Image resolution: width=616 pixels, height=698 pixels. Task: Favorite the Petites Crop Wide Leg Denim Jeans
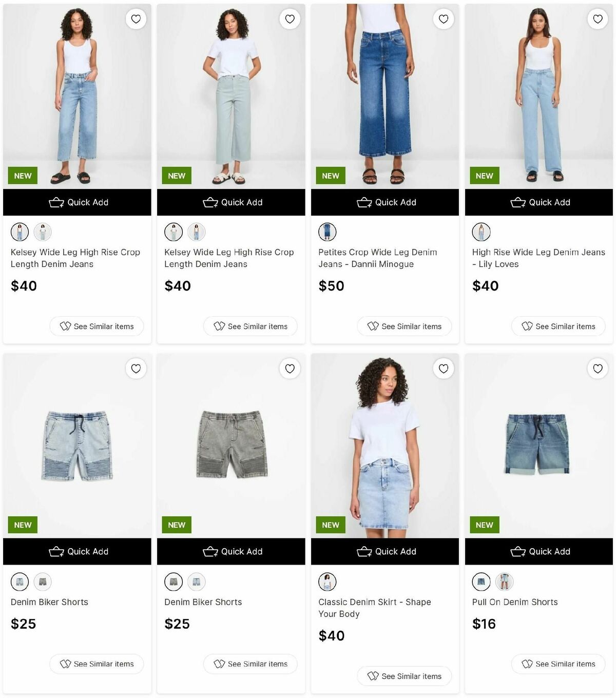pyautogui.click(x=444, y=19)
